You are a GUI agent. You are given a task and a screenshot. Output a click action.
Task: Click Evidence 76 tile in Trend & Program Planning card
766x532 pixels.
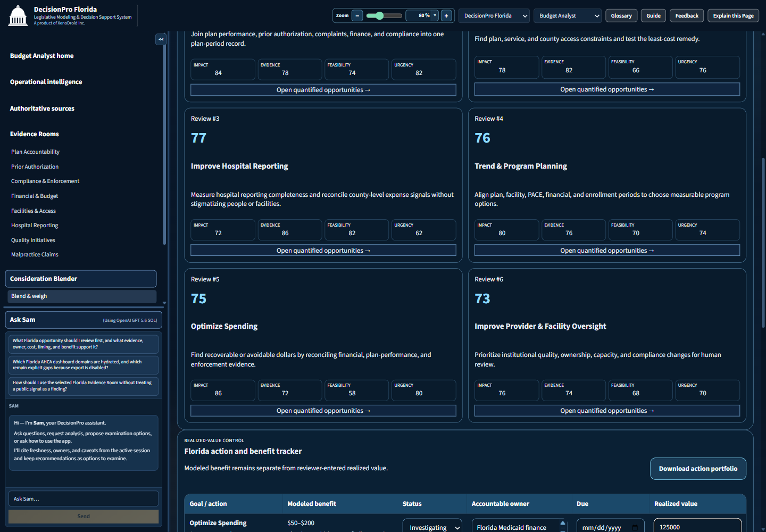coord(573,230)
